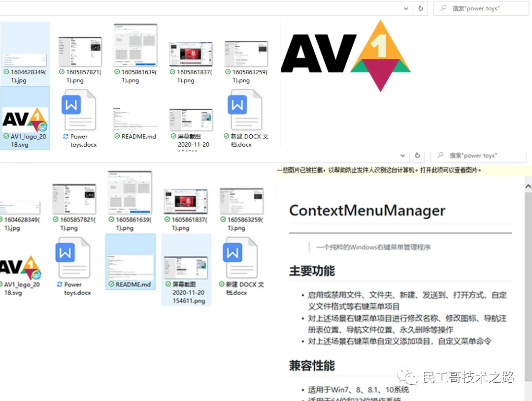
Task: Select highlighted AV1_logo_2018.svg icon in AV1 preview window
Action: point(25,120)
